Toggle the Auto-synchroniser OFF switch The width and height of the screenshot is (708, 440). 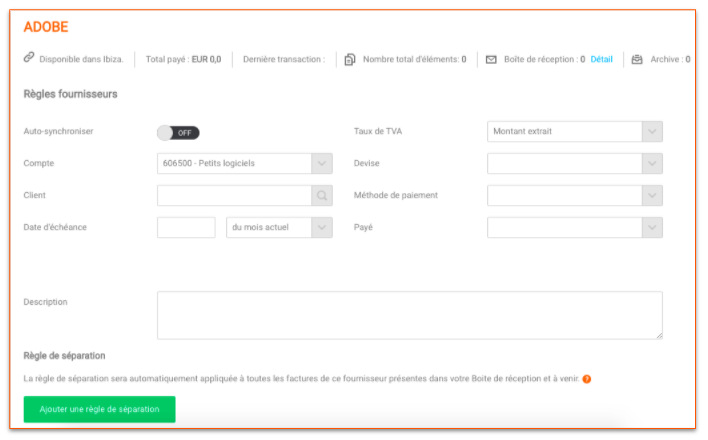178,133
